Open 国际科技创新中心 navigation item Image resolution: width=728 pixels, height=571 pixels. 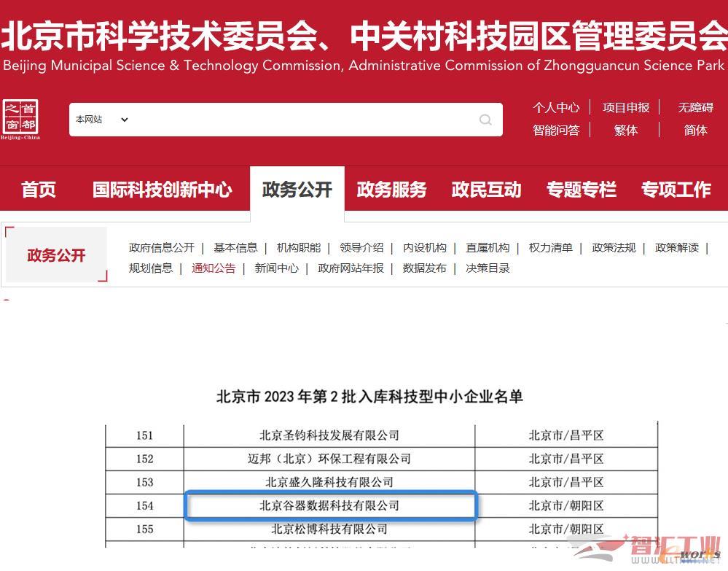(x=162, y=190)
